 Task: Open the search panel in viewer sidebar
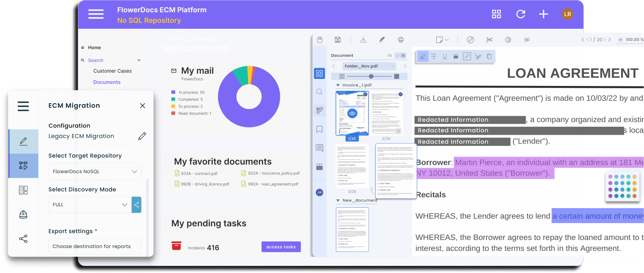319,92
